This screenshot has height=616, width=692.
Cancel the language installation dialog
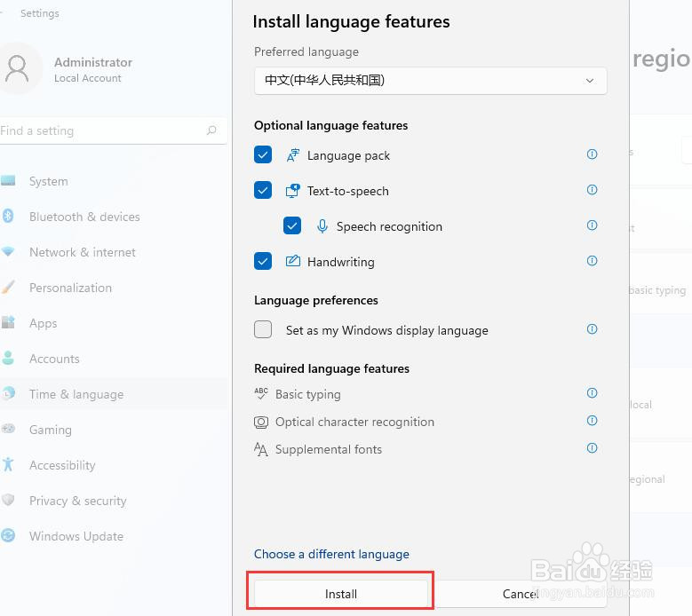(x=521, y=594)
